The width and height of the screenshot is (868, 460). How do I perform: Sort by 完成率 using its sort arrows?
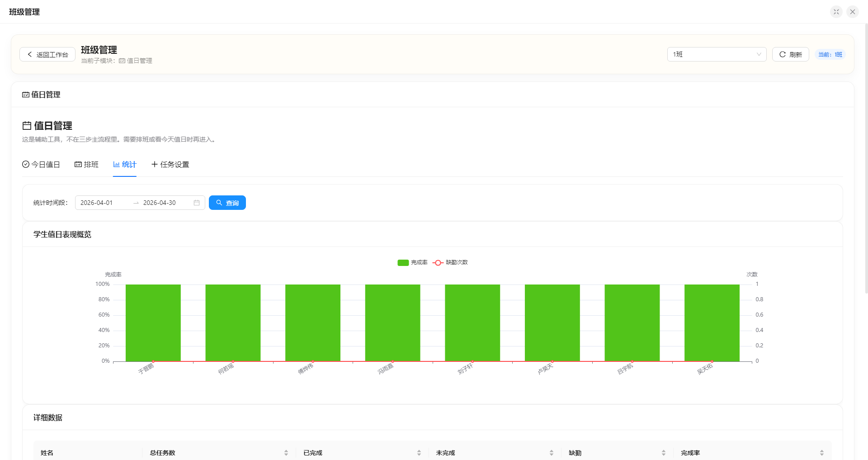coord(822,453)
